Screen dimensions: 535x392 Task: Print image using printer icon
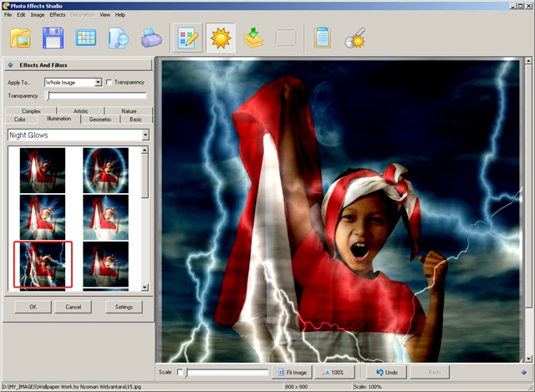[151, 38]
